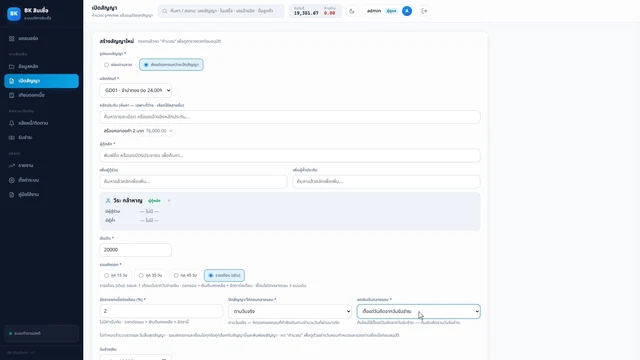Go to the clipboard menu item below highlighted one

pos(41,95)
